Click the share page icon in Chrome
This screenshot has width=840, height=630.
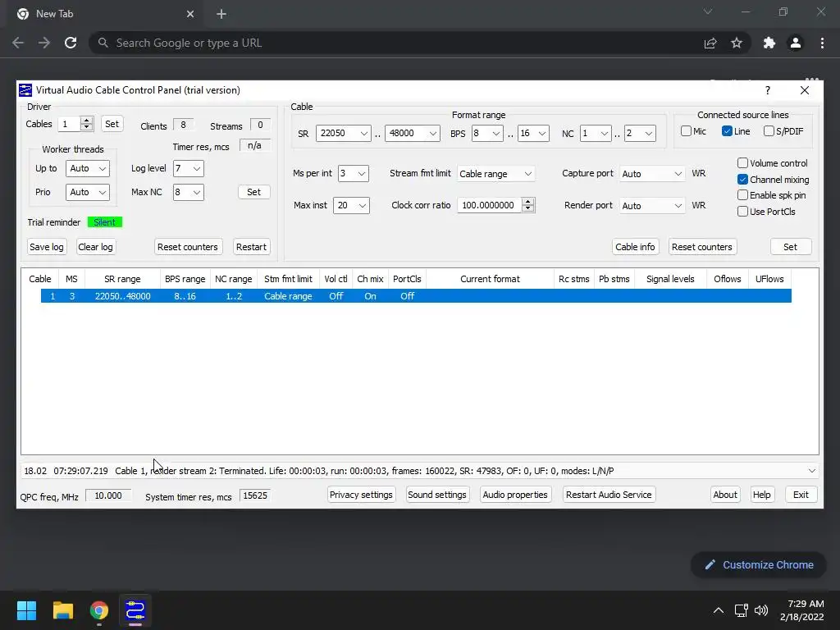coord(710,43)
